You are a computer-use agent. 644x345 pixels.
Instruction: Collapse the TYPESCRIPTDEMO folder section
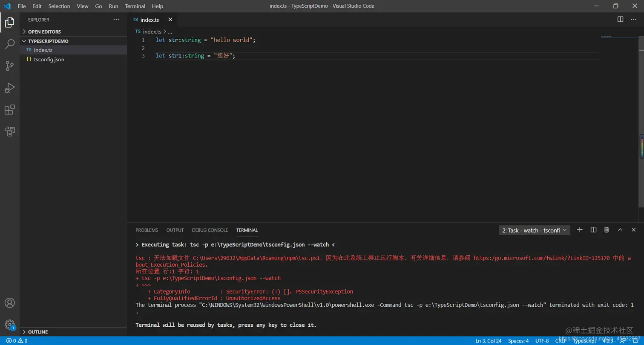[73, 41]
